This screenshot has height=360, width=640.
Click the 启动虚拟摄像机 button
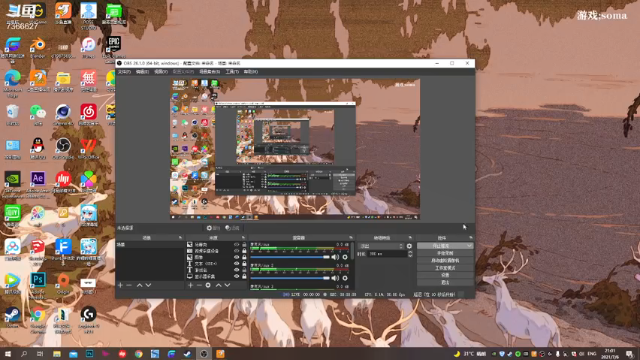(x=445, y=260)
